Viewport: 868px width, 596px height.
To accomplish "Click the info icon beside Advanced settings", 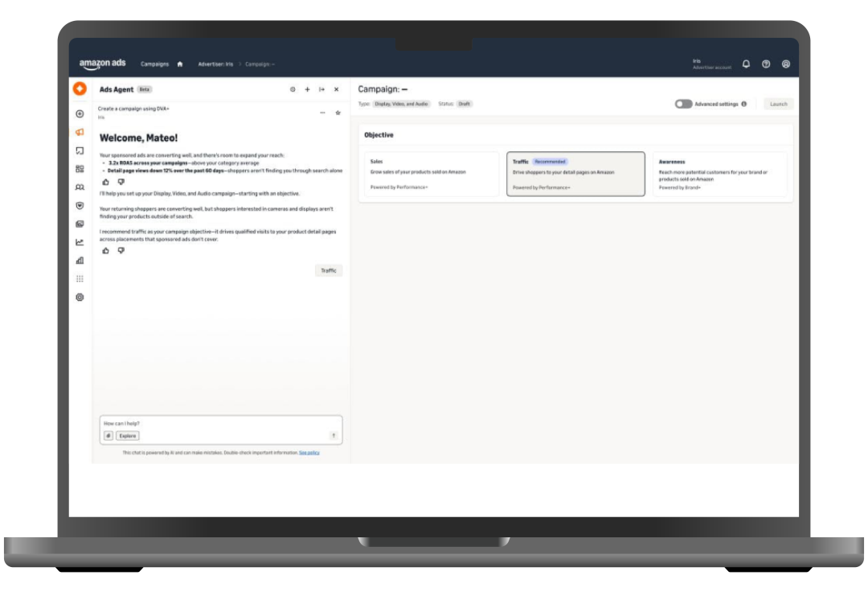I will pyautogui.click(x=744, y=104).
